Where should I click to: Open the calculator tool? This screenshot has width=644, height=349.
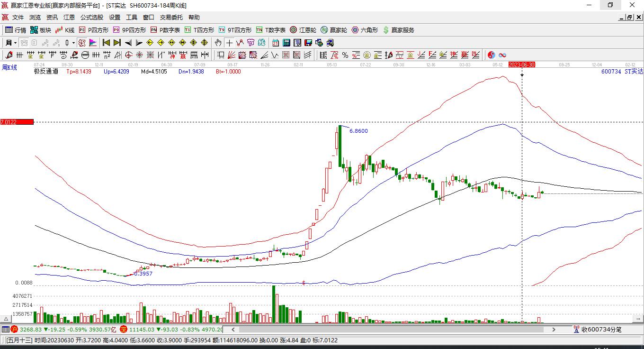pyautogui.click(x=286, y=43)
